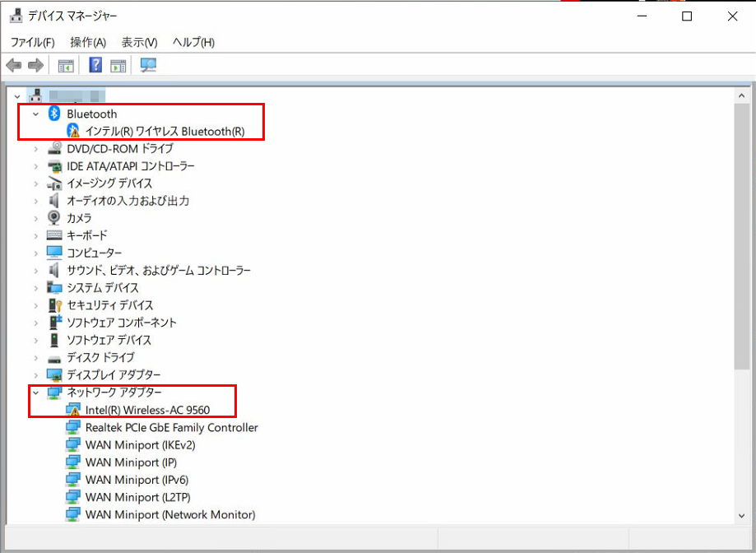Click the セキュリティ デバイス key icon

point(55,305)
